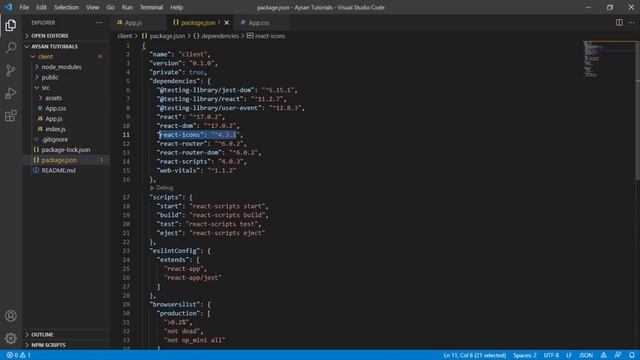Open the Terminal menu

(x=151, y=7)
